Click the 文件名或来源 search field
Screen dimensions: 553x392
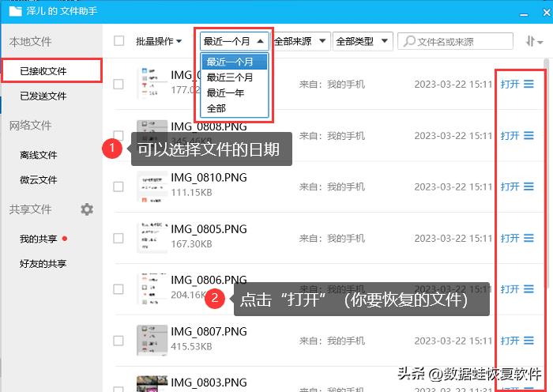[455, 41]
